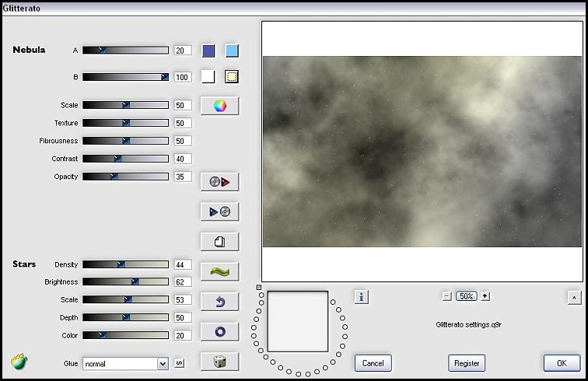The image size is (588, 381).
Task: Click the arrow-then-disc settings button
Action: (x=219, y=211)
